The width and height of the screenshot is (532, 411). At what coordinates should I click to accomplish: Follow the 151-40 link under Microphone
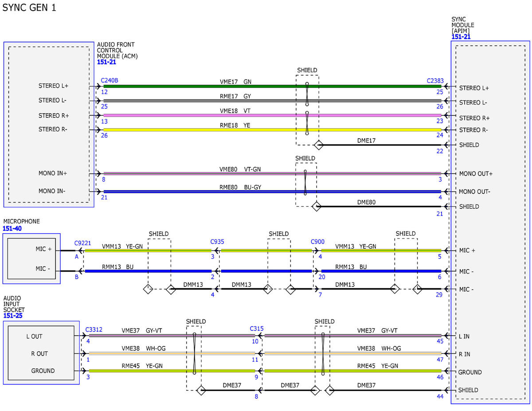12,229
